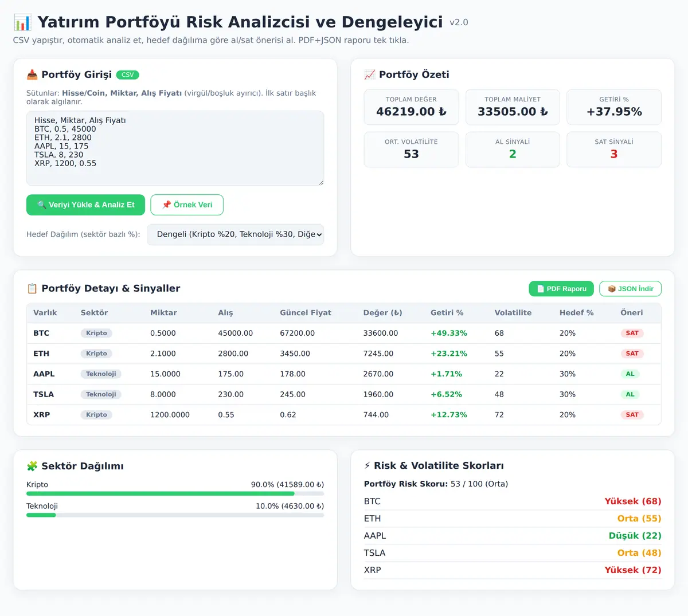The image size is (688, 616).
Task: Click Orta (55) risk score for ETH
Action: pyautogui.click(x=639, y=519)
